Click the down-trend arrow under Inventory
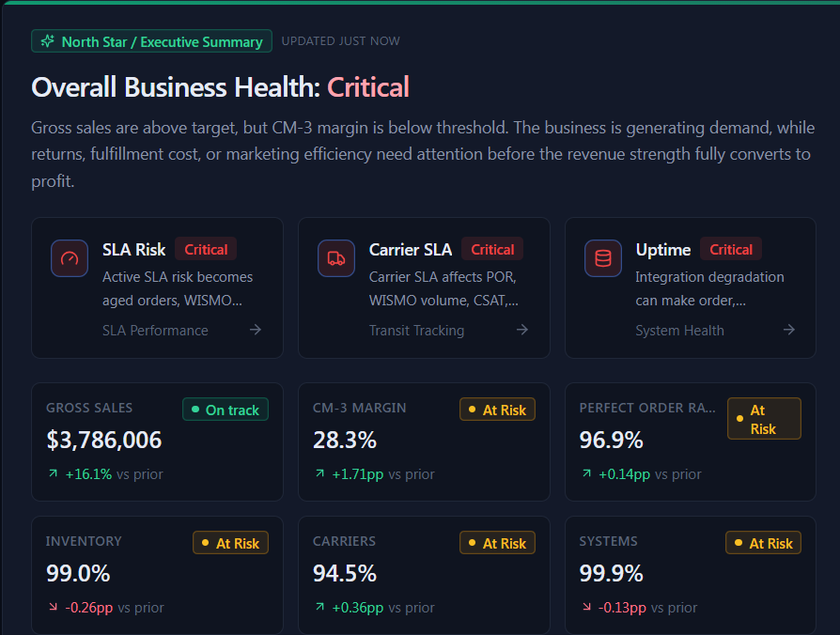 coord(53,607)
